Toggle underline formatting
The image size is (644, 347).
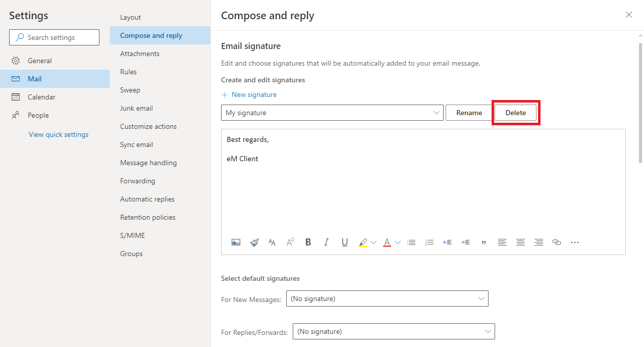point(345,242)
